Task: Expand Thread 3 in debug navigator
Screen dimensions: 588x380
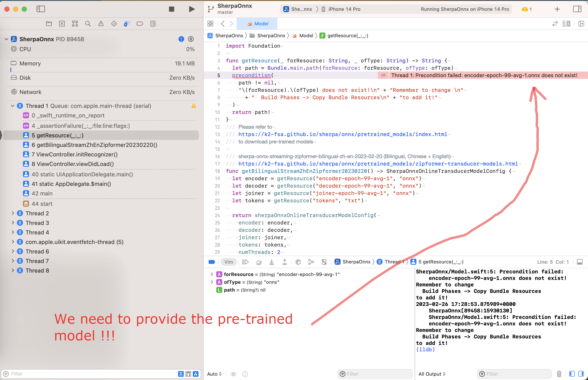Action: [x=13, y=223]
